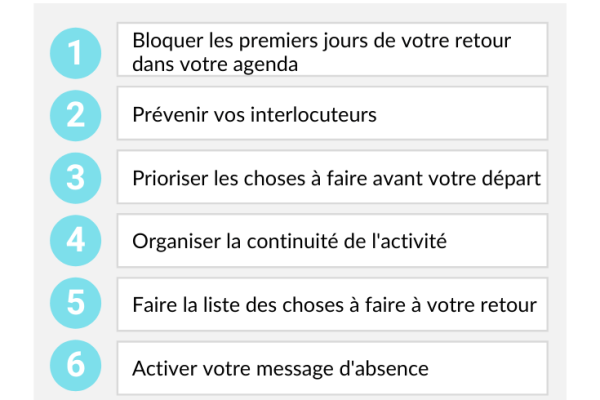600x400 pixels.
Task: Select the number 6 circle badge
Action: [76, 367]
